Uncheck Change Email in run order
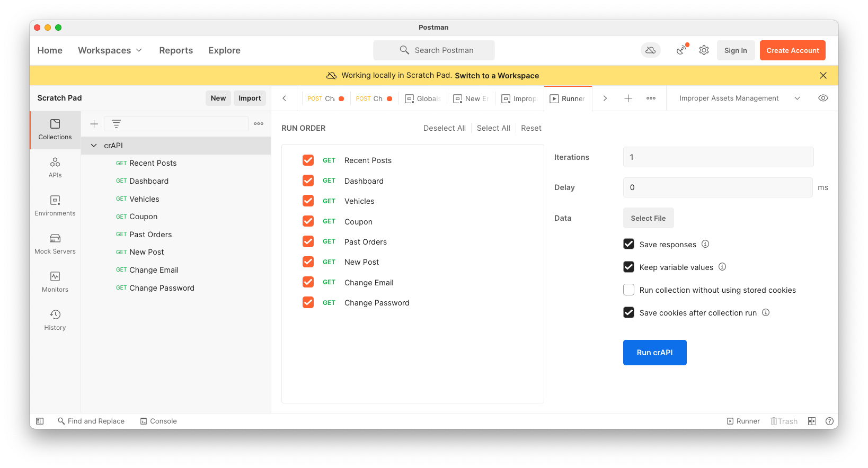Viewport: 868px width, 468px height. pyautogui.click(x=308, y=282)
